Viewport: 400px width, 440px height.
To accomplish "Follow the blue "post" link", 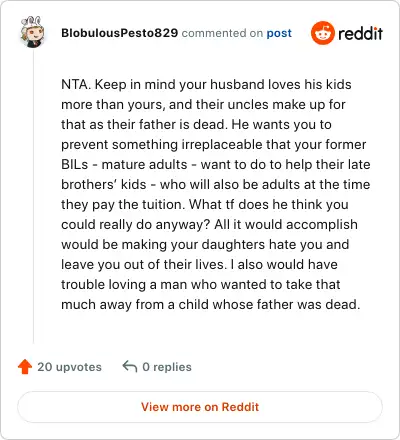I will (x=279, y=34).
